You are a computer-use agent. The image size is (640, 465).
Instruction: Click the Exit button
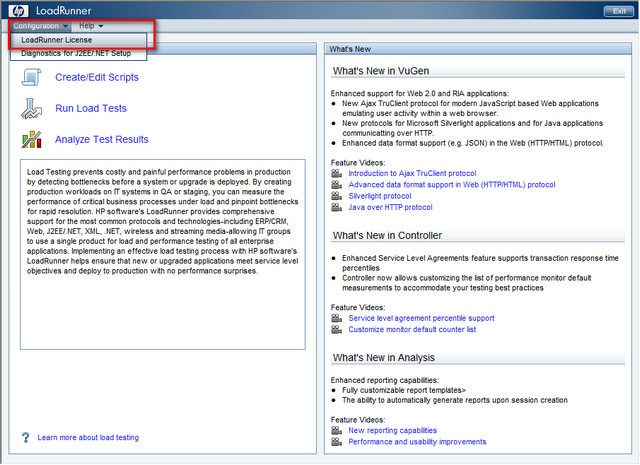pyautogui.click(x=619, y=11)
